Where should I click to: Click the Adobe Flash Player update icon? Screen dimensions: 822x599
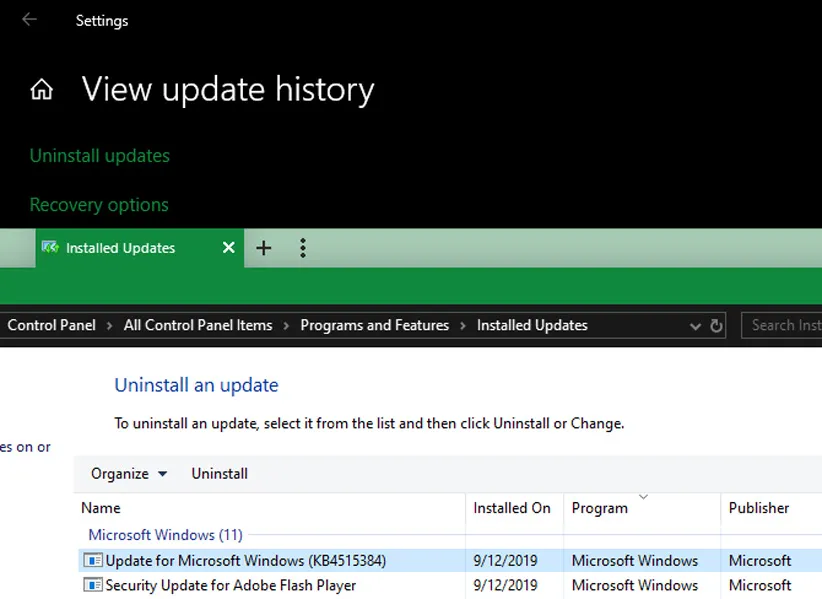[93, 585]
